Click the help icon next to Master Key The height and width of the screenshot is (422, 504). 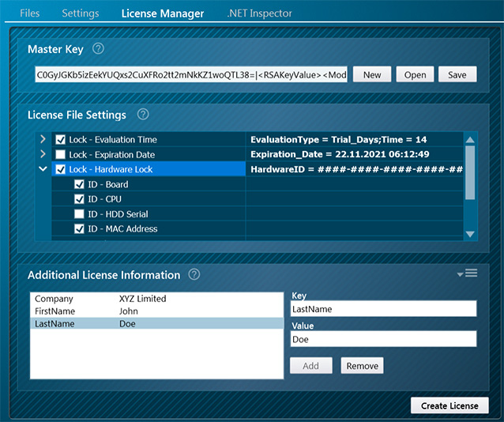(x=98, y=49)
